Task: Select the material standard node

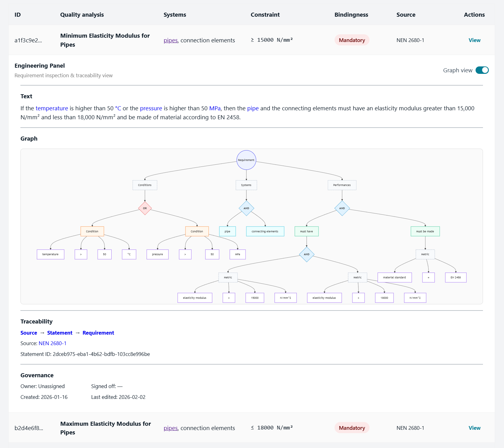Action: pos(395,277)
